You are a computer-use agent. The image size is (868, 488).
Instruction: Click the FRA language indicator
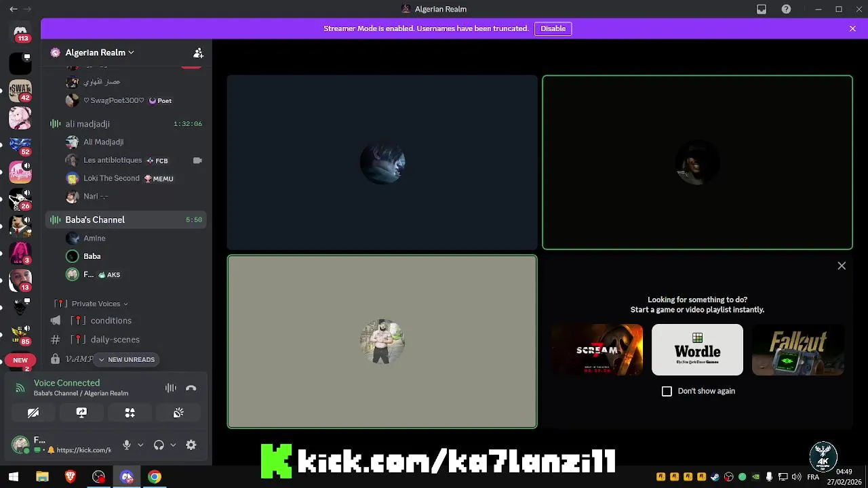(813, 476)
